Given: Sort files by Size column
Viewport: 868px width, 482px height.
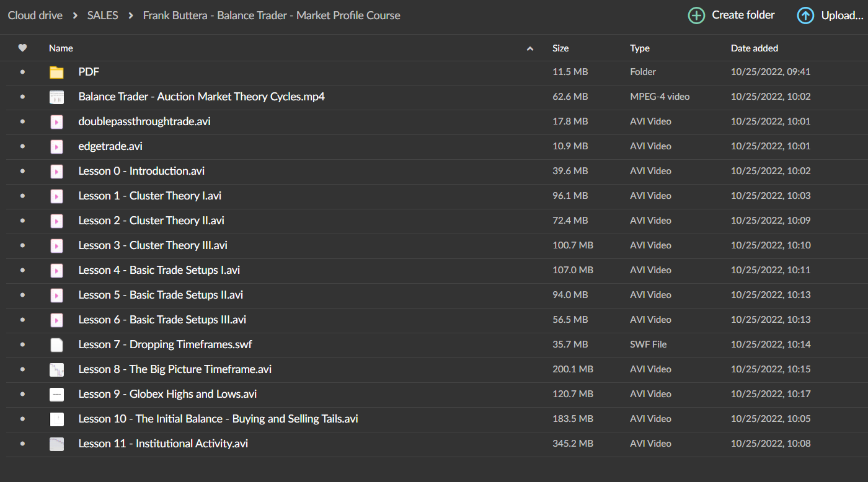Looking at the screenshot, I should (x=560, y=48).
